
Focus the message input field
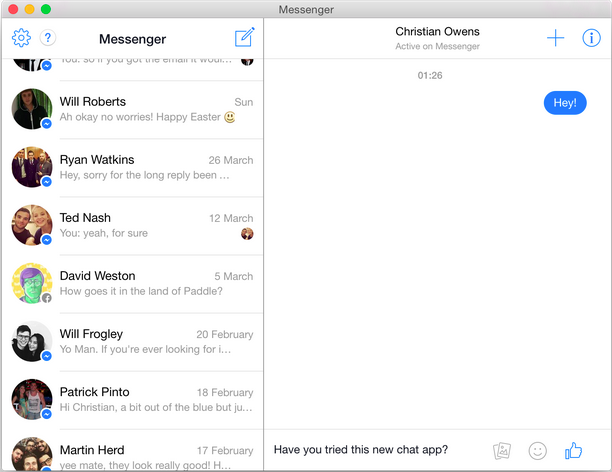375,450
